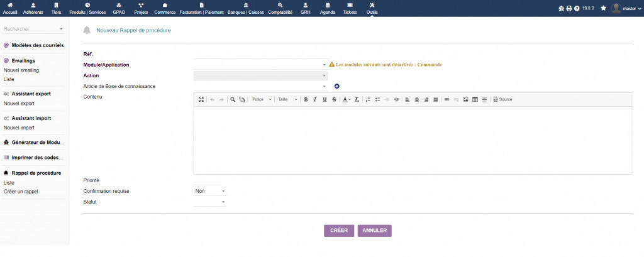
Task: Align text right
Action: click(x=426, y=99)
